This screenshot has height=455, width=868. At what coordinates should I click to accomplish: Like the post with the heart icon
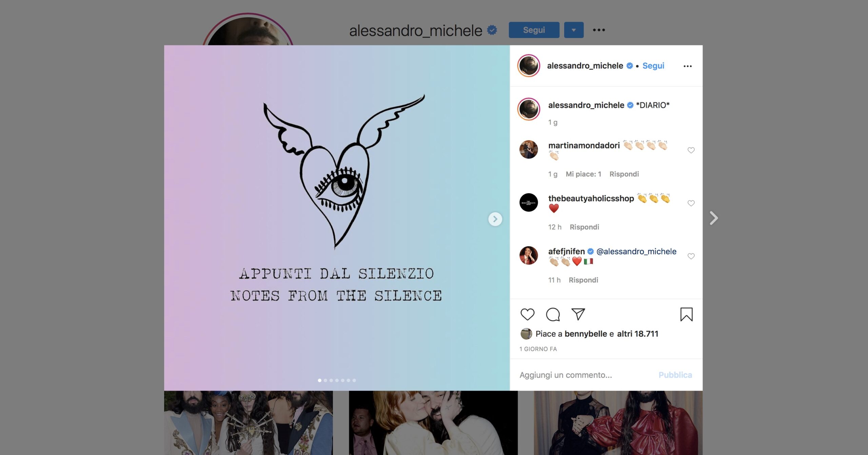click(527, 314)
